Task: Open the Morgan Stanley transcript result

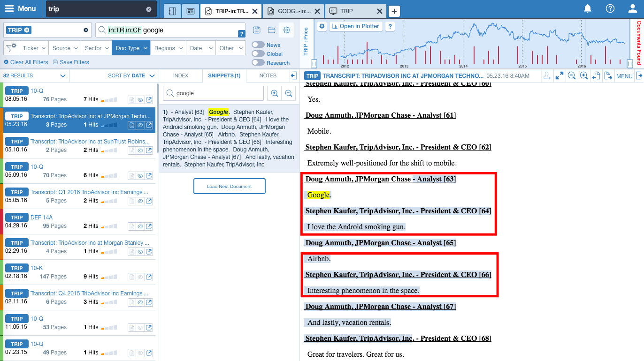Action: (x=90, y=243)
